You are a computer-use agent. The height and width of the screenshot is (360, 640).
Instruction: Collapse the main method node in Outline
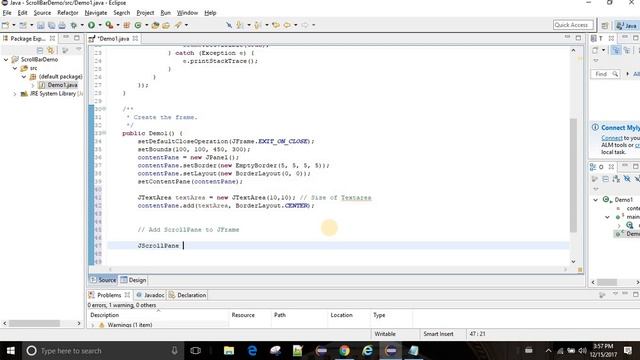point(607,217)
